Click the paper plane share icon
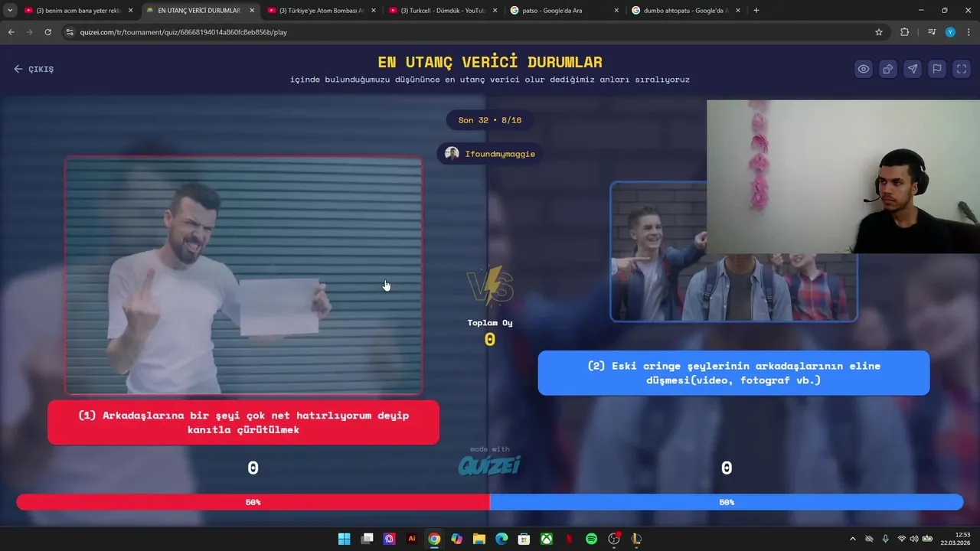The image size is (980, 551). 913,69
